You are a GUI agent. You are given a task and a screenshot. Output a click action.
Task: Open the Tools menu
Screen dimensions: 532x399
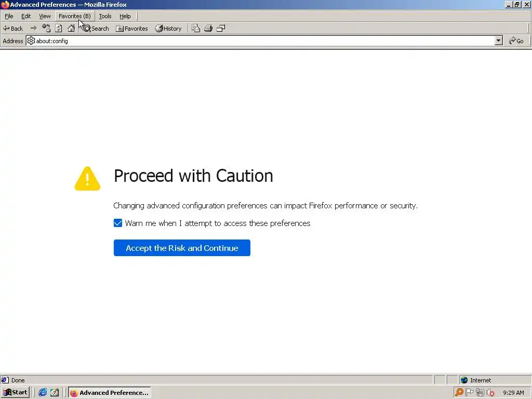[x=105, y=16]
